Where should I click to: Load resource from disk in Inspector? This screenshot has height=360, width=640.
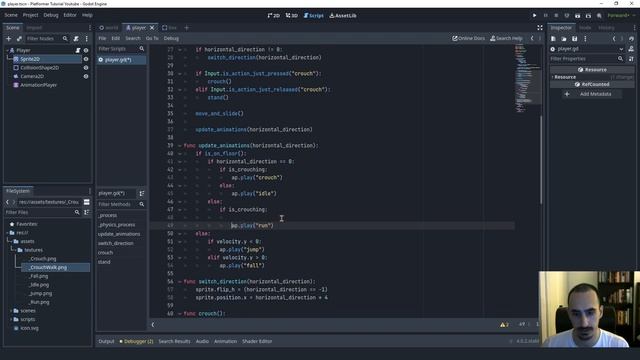(x=564, y=38)
